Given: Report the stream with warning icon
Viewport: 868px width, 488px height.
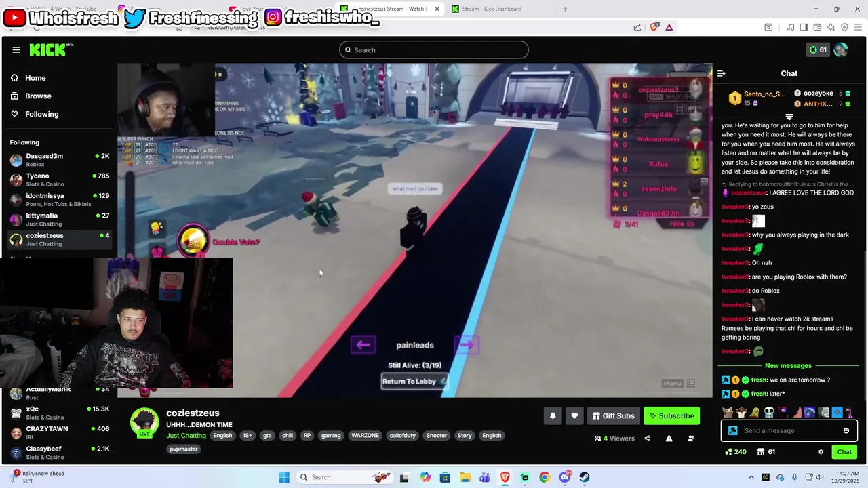Looking at the screenshot, I should coord(669,439).
